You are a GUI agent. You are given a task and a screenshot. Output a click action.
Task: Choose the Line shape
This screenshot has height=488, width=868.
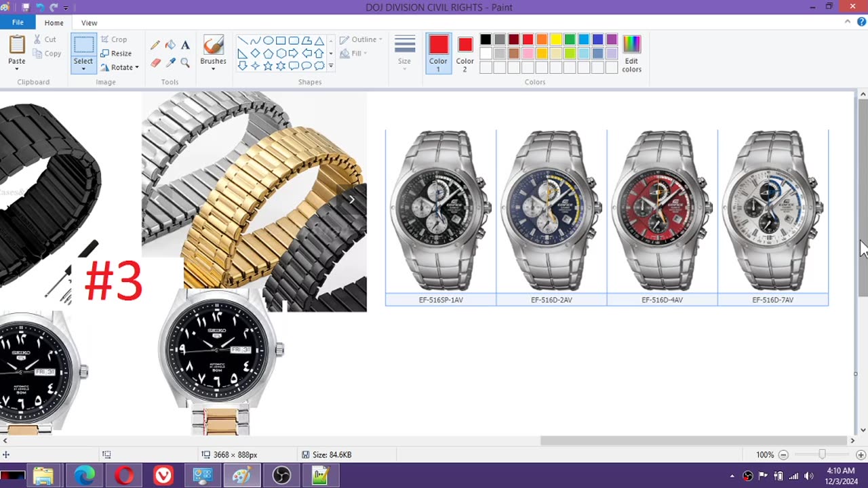pos(242,41)
